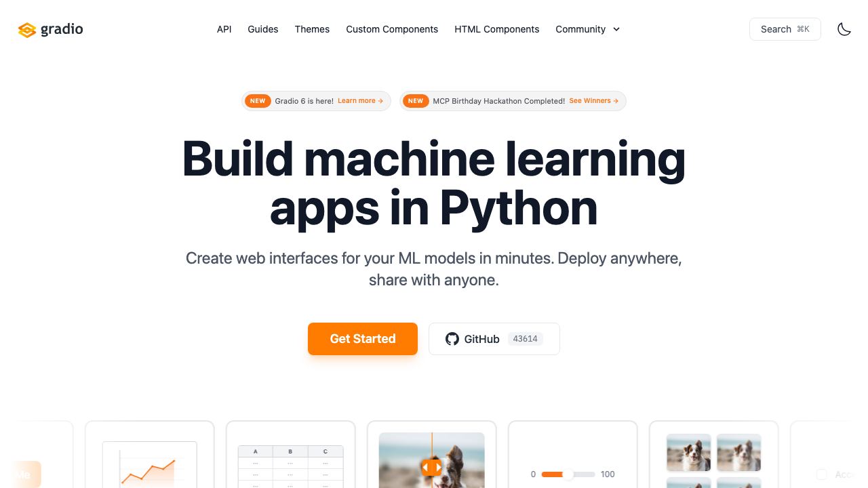
Task: Click See Winners hackathon link
Action: (x=593, y=101)
